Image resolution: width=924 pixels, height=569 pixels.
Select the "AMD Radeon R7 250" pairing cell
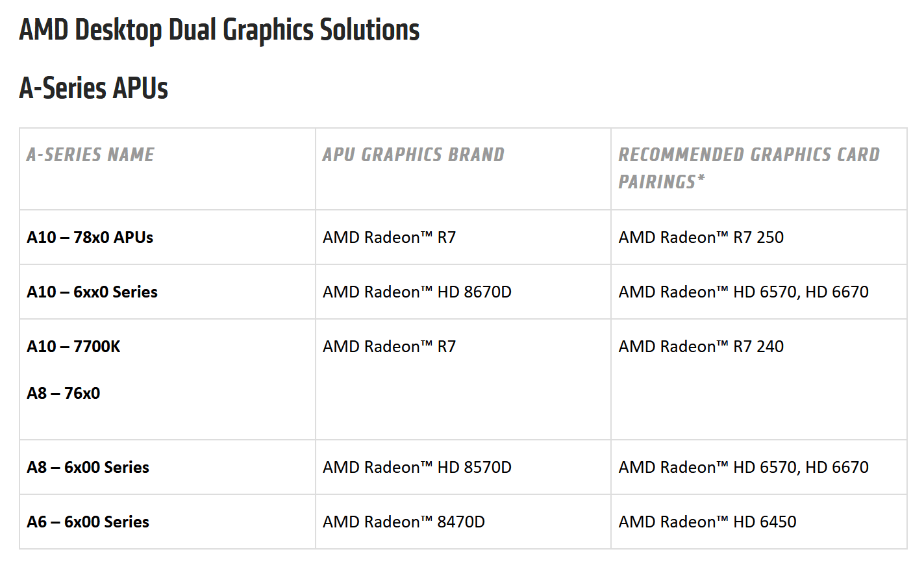(x=701, y=237)
